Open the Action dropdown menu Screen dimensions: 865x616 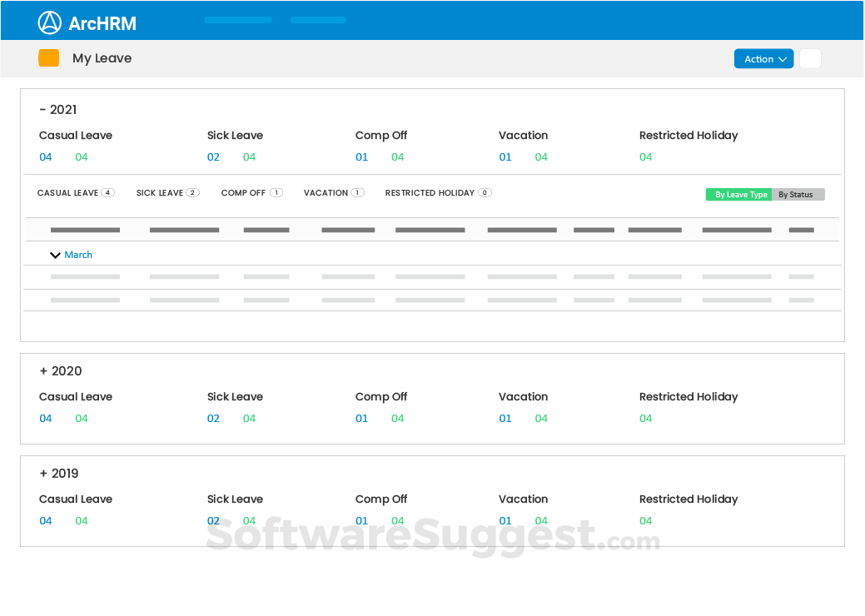(x=763, y=58)
